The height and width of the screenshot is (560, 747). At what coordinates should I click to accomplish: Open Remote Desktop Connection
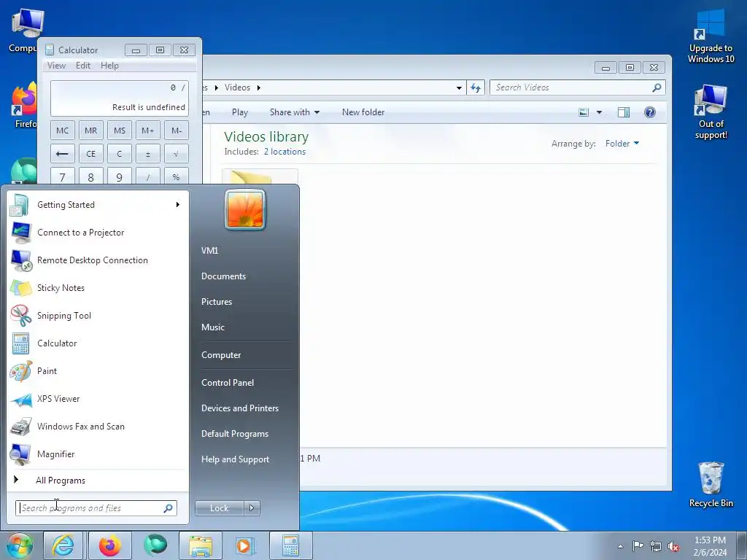click(x=97, y=260)
